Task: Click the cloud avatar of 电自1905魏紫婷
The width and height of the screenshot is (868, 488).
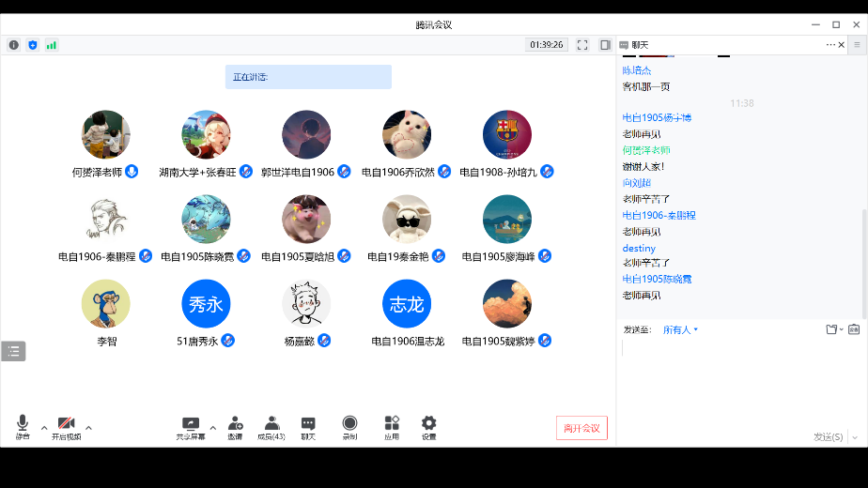Action: pos(507,304)
